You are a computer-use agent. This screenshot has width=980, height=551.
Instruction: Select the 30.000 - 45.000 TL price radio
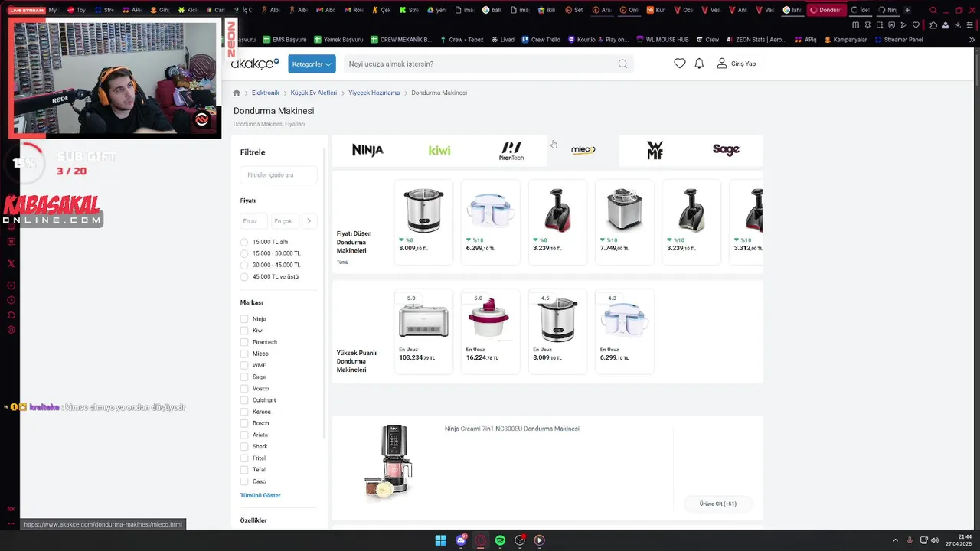point(244,265)
